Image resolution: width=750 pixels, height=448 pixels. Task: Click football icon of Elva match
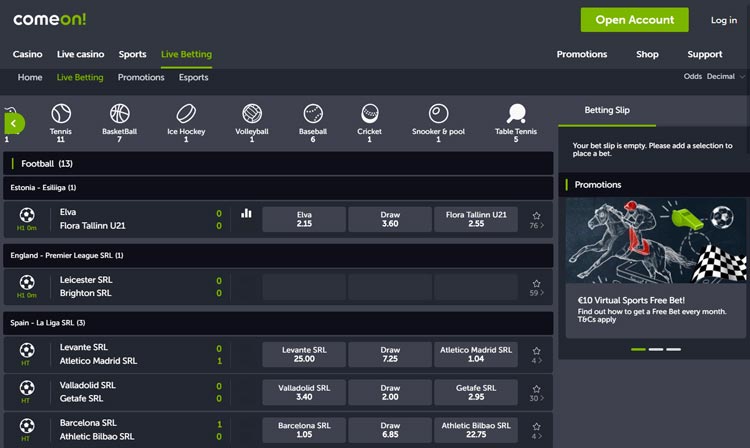tap(27, 215)
